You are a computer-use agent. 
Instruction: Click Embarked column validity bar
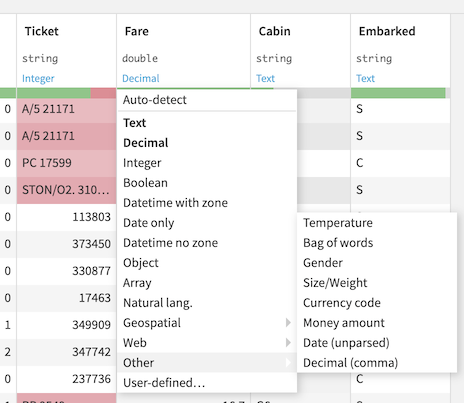[x=400, y=93]
